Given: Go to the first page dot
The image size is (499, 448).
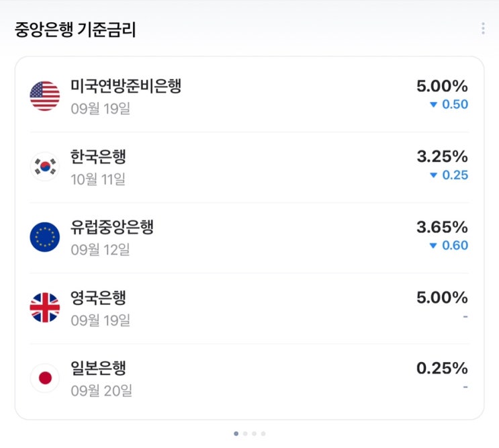Looking at the screenshot, I should (236, 434).
